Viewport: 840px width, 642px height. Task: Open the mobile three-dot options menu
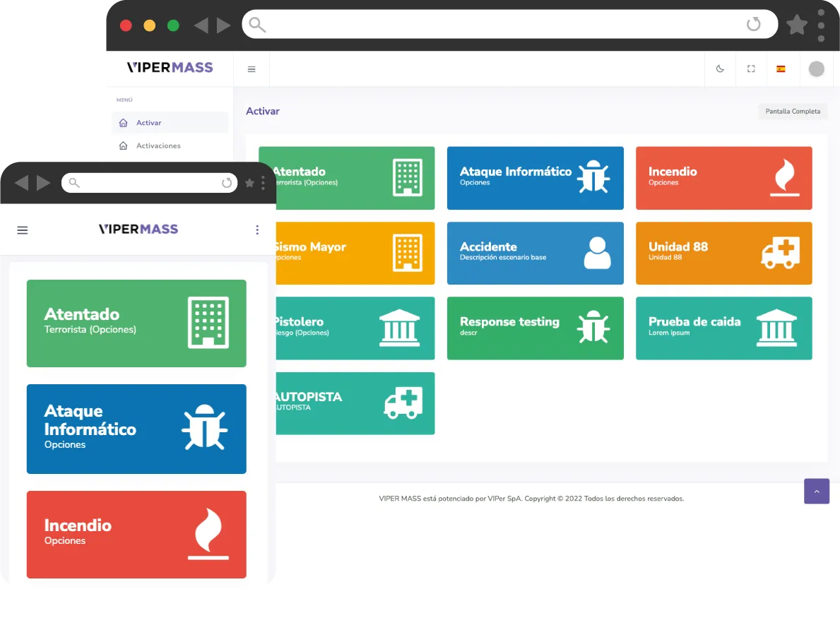point(257,230)
